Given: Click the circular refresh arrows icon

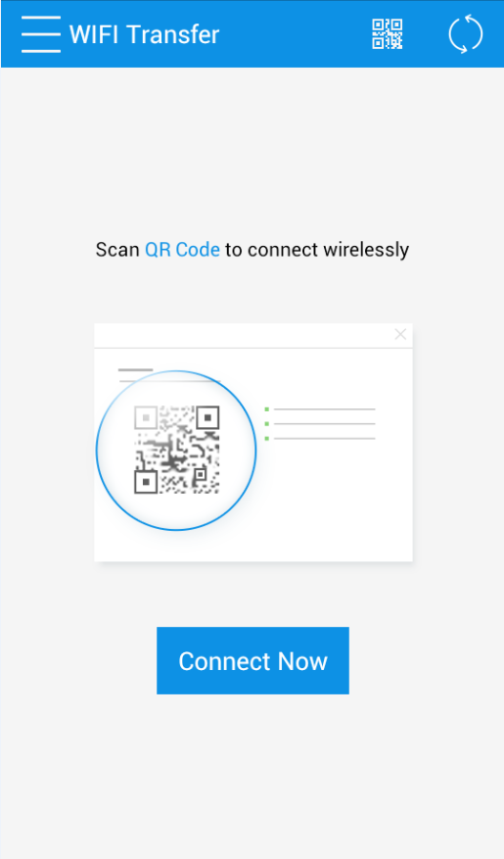Looking at the screenshot, I should 466,34.
